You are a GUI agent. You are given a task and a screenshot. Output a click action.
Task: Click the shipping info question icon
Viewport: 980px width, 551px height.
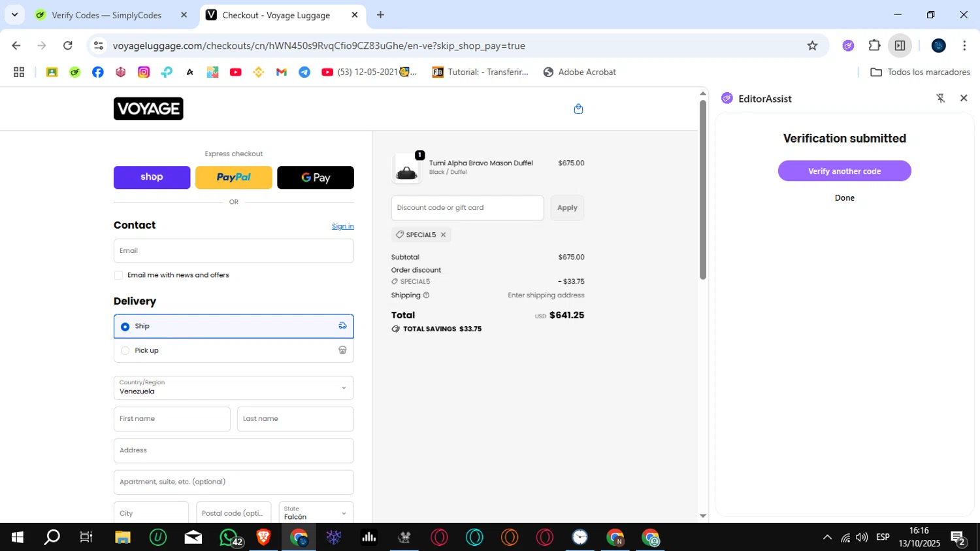point(426,295)
